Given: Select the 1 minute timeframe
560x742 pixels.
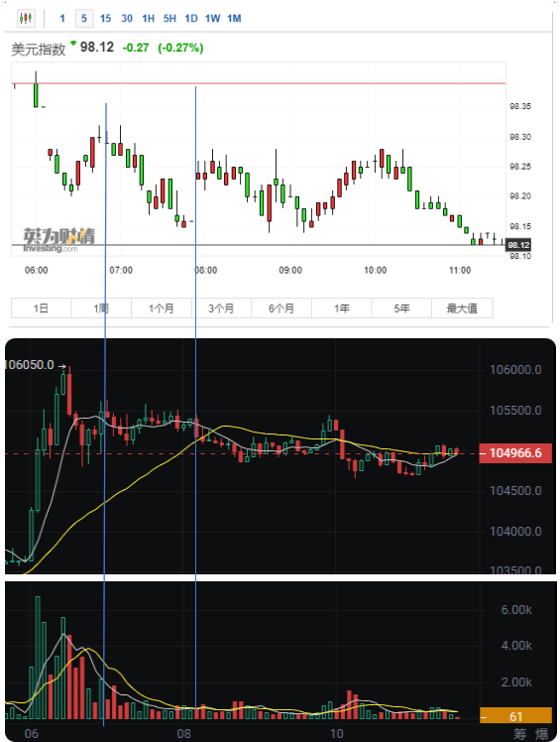Looking at the screenshot, I should pos(62,19).
